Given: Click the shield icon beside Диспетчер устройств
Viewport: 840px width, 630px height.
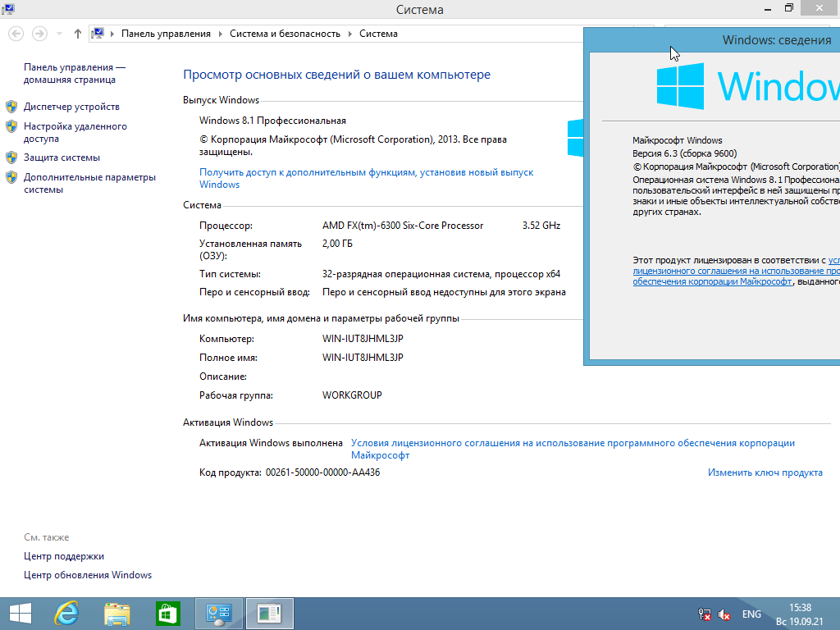Looking at the screenshot, I should tap(11, 107).
